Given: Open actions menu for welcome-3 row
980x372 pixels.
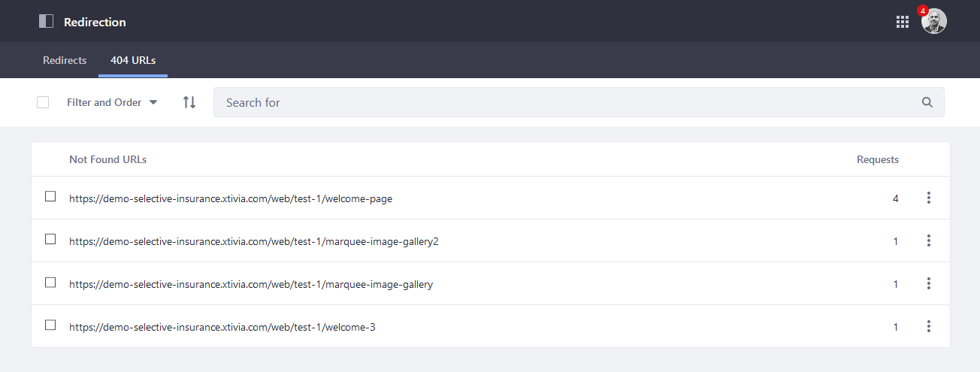Looking at the screenshot, I should pos(929,326).
